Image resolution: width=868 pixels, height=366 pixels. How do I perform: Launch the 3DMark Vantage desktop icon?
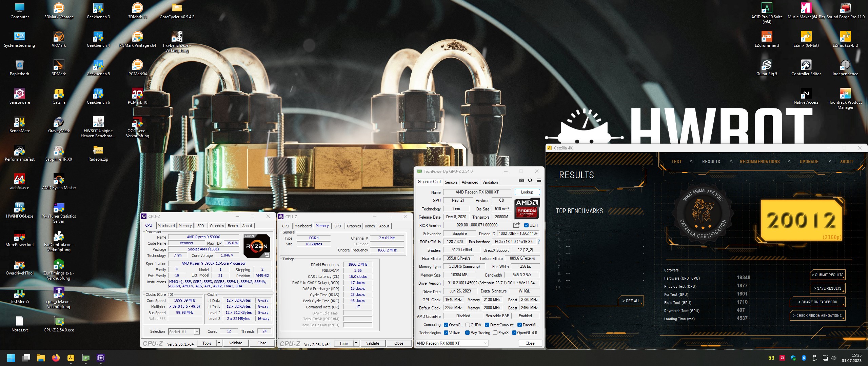pos(59,11)
